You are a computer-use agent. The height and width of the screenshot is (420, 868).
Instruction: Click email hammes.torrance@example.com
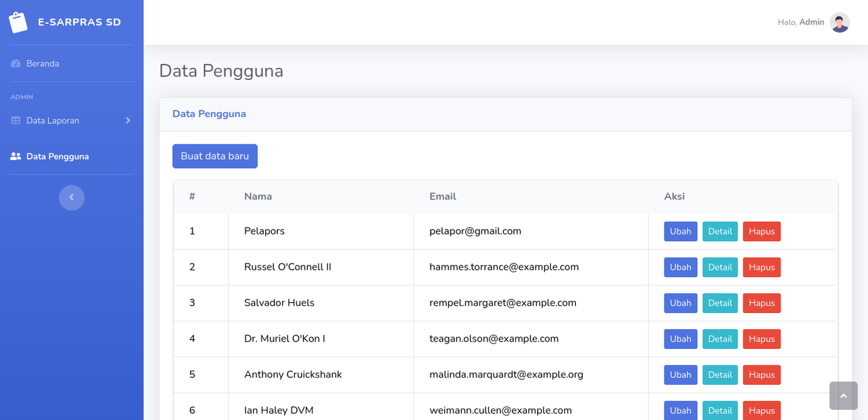(x=504, y=267)
